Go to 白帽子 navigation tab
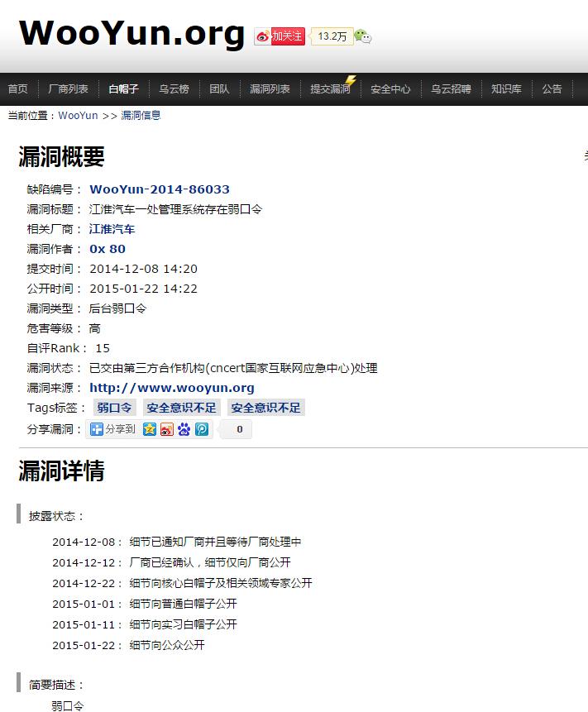This screenshot has width=588, height=712. coord(123,89)
